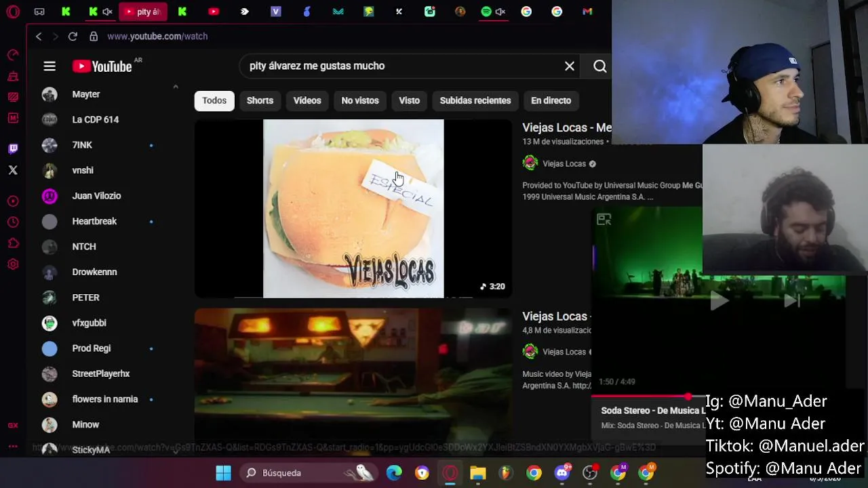868x488 pixels.
Task: Click the browser address bar URL
Action: coord(157,37)
